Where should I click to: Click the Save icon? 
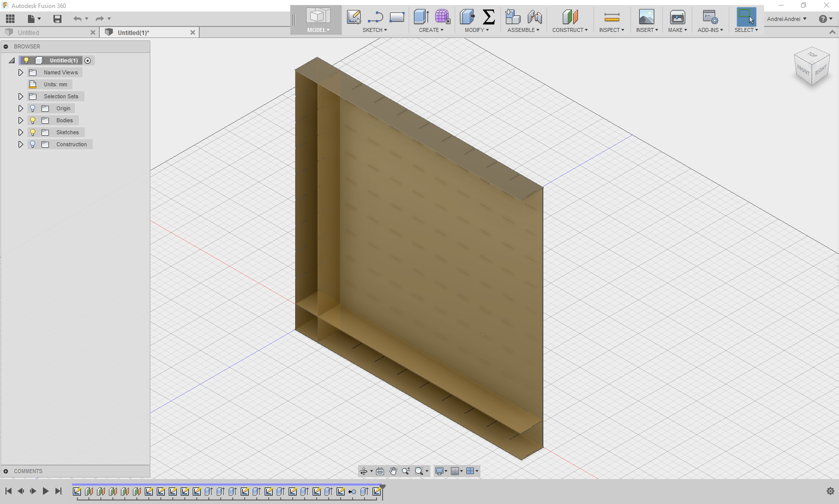click(57, 19)
